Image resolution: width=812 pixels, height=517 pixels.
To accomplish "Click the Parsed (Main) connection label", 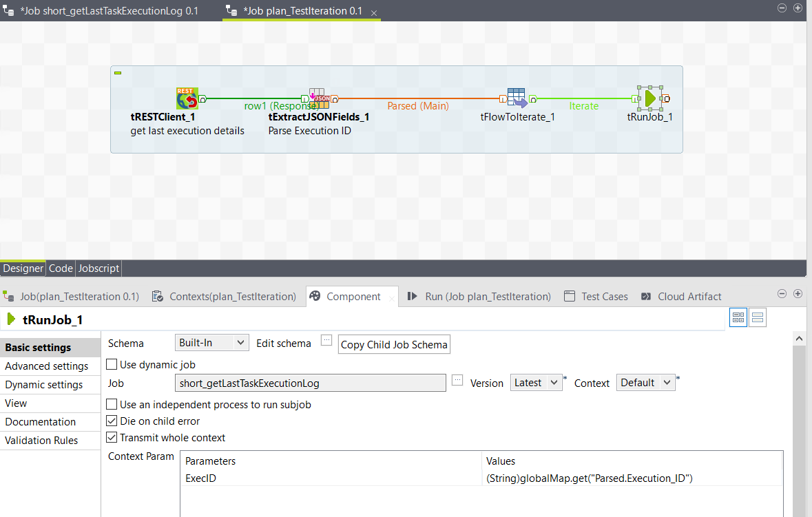I will pyautogui.click(x=418, y=106).
